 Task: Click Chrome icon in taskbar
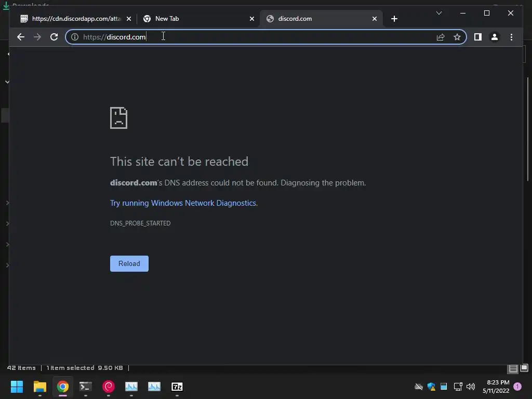tap(62, 387)
